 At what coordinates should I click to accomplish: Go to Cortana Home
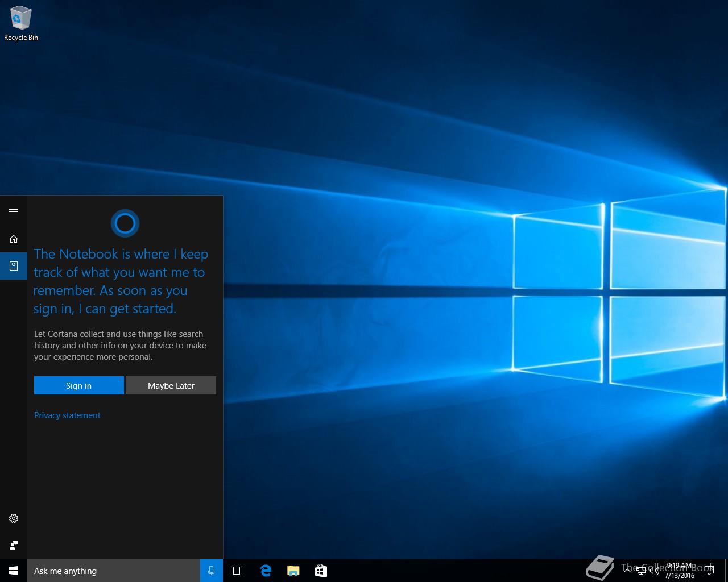point(14,239)
